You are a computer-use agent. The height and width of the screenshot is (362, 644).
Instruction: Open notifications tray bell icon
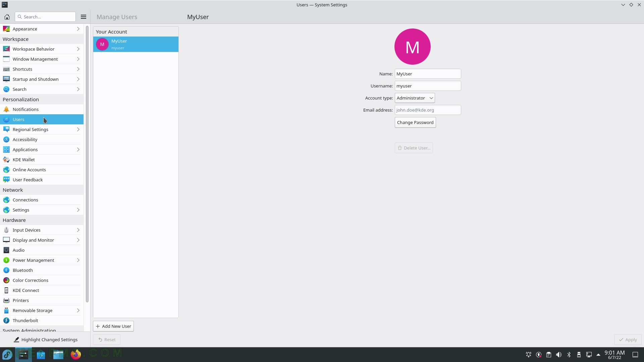coord(529,355)
